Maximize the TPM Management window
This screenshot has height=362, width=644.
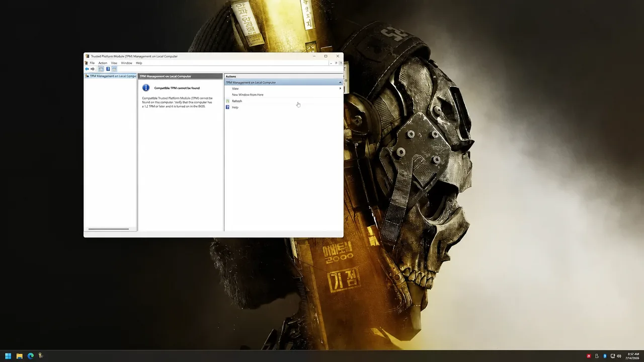tap(326, 56)
